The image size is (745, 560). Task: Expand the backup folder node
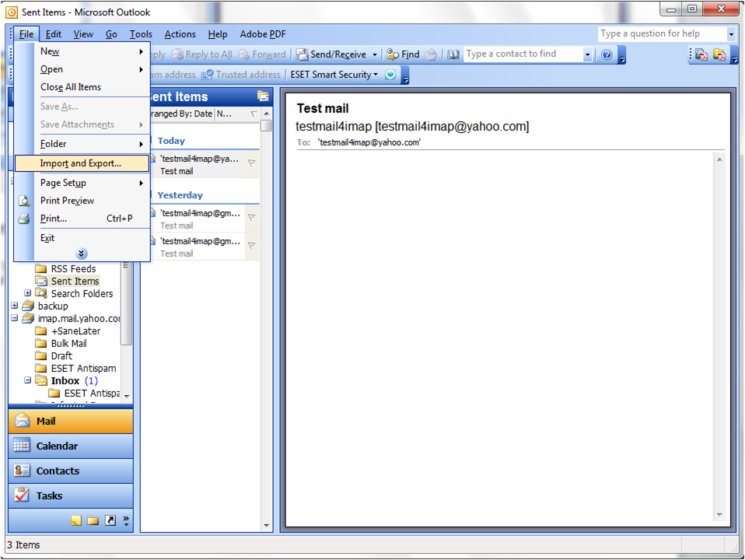click(x=14, y=306)
